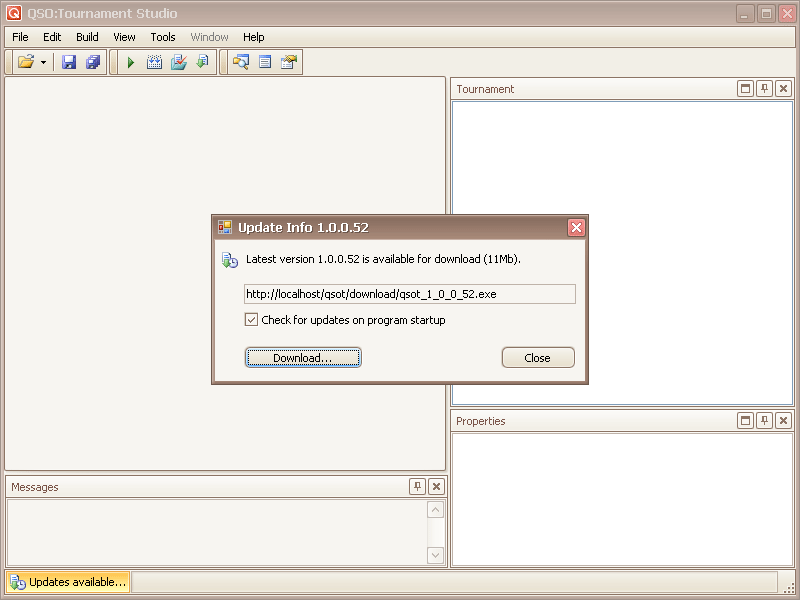800x600 pixels.
Task: Maximize the Tournament panel
Action: (745, 89)
